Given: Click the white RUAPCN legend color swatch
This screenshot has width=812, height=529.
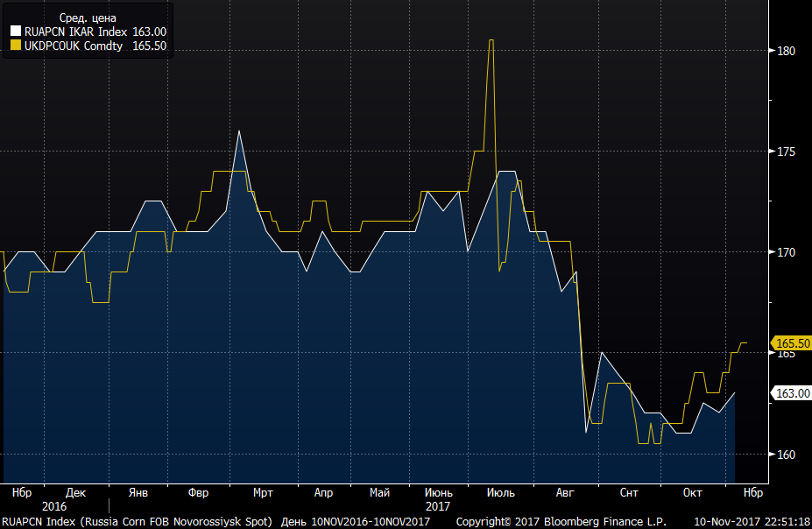Looking at the screenshot, I should click(16, 32).
